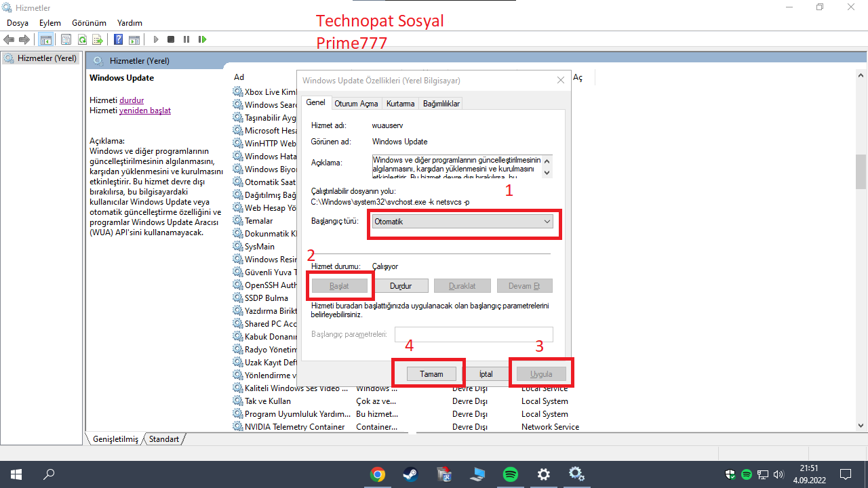Screen dimensions: 868x488
Task: Close the Windows Update properties dialog
Action: pyautogui.click(x=561, y=80)
